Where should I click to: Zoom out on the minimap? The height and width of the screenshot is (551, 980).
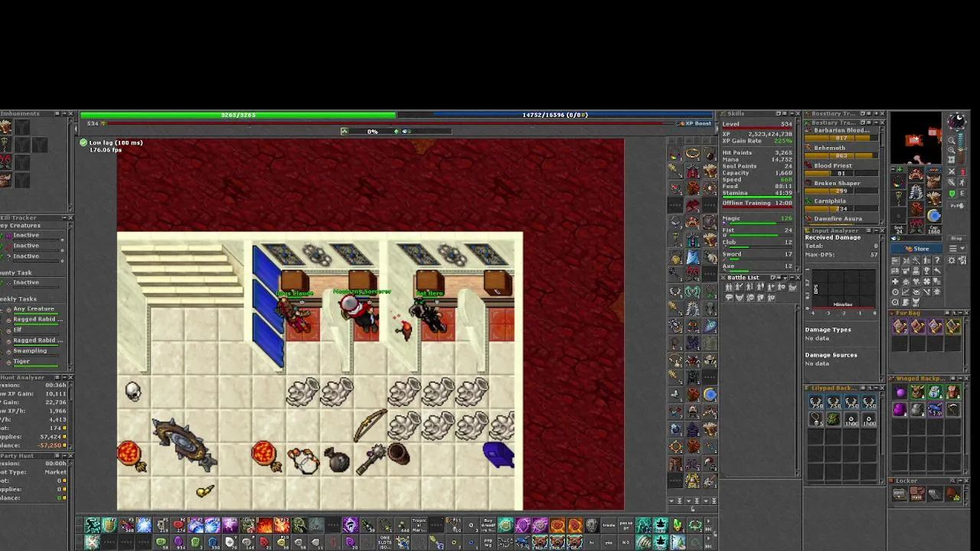952,140
